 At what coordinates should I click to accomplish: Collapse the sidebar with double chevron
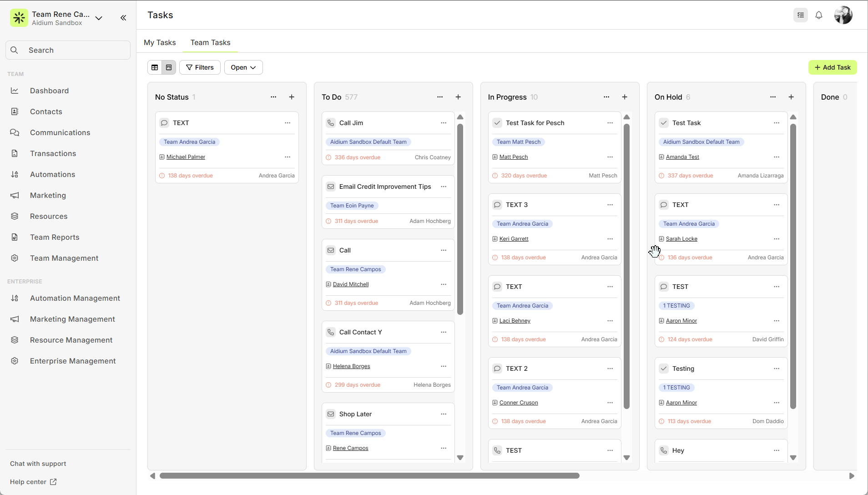coord(123,18)
